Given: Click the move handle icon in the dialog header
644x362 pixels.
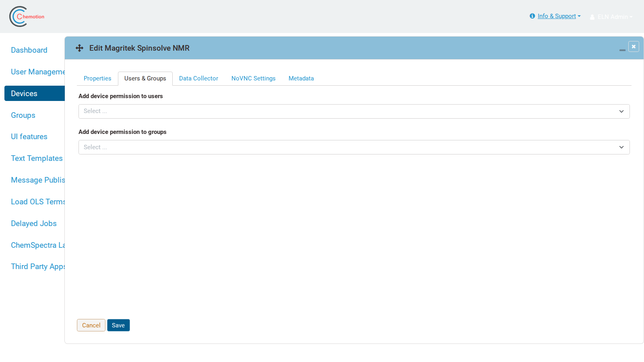Looking at the screenshot, I should (x=79, y=48).
